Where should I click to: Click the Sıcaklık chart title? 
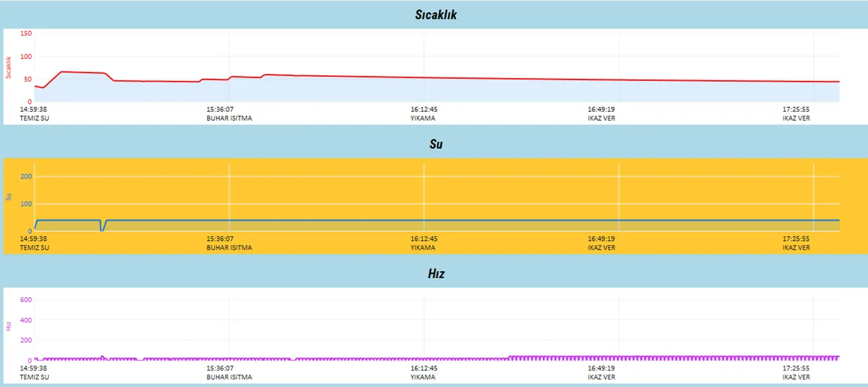coord(435,15)
